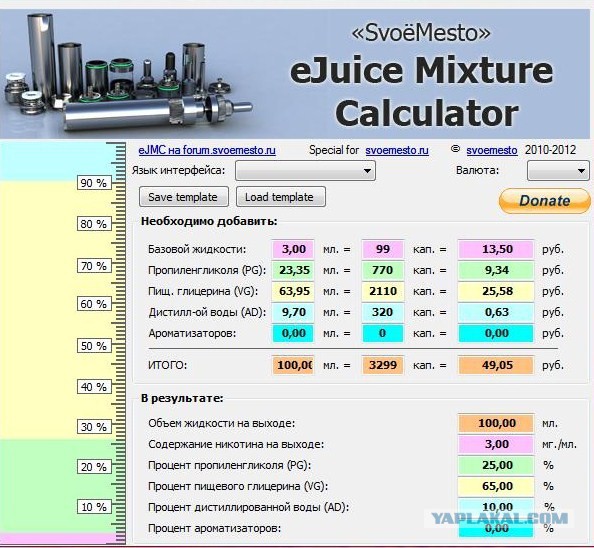Click the 30 % mark on the scale
Screen dimensions: 594x548
pyautogui.click(x=94, y=427)
